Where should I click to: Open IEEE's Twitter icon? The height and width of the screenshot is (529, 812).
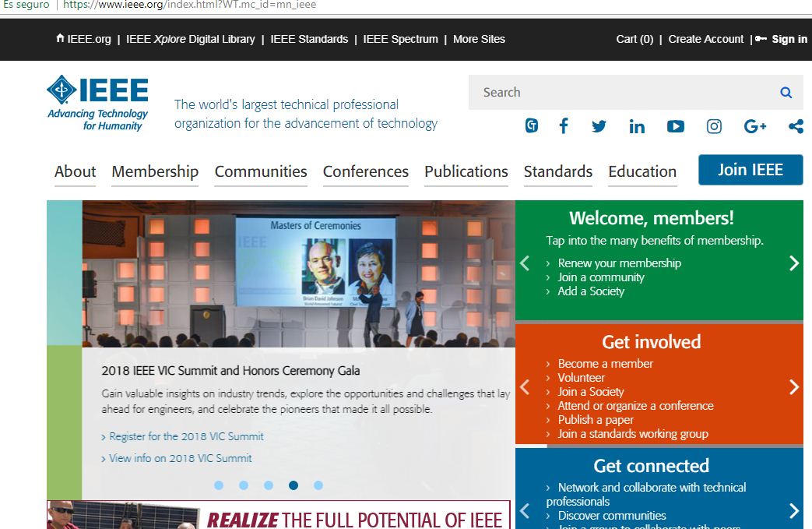599,126
